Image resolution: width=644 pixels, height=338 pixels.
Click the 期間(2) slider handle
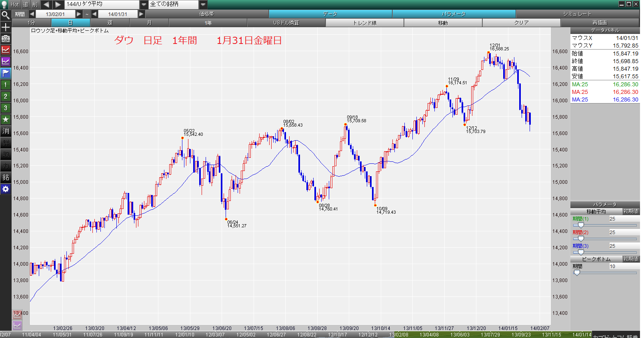(x=581, y=239)
